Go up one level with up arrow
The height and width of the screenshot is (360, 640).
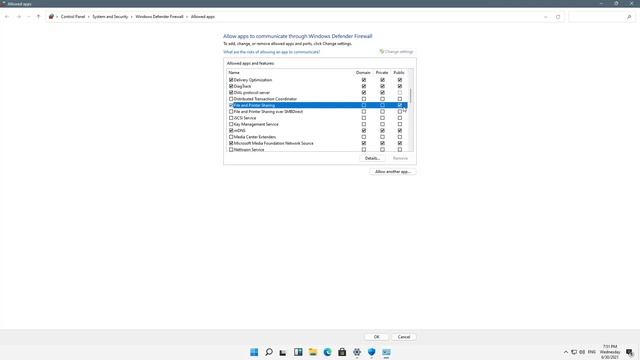pos(38,17)
